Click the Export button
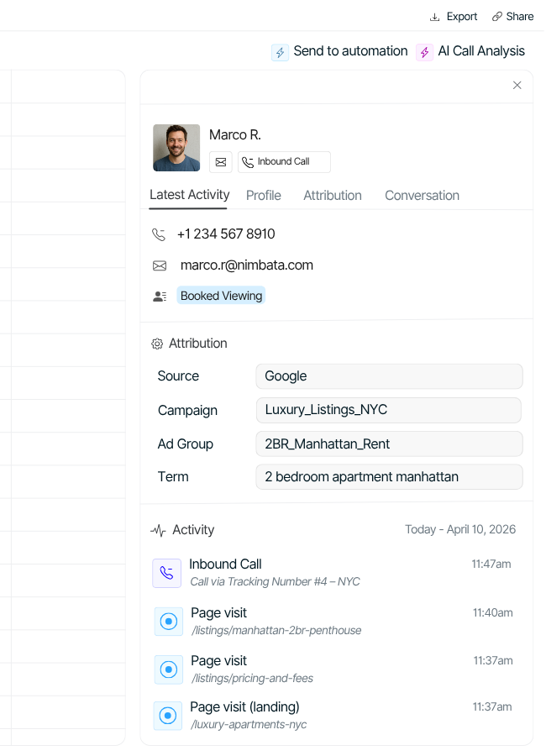The height and width of the screenshot is (756, 546). [454, 17]
